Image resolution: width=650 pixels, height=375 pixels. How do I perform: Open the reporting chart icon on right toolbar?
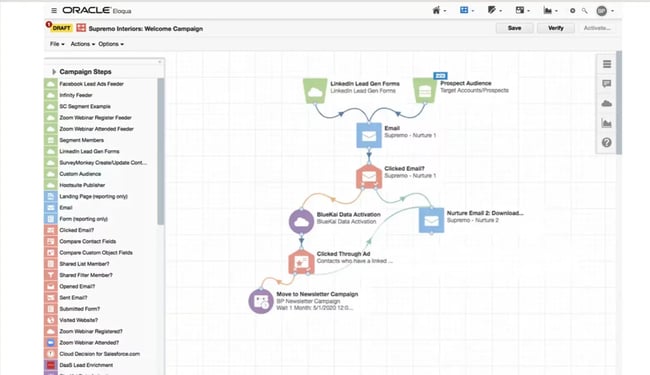pyautogui.click(x=607, y=123)
